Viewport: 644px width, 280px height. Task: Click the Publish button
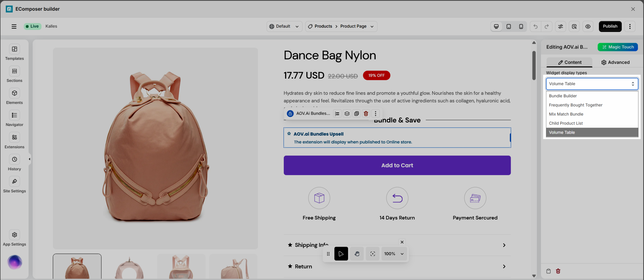pos(610,26)
